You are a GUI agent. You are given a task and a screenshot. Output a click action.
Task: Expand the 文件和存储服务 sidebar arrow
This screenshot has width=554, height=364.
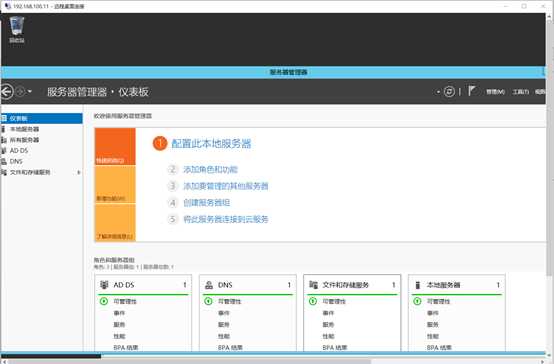(x=78, y=172)
